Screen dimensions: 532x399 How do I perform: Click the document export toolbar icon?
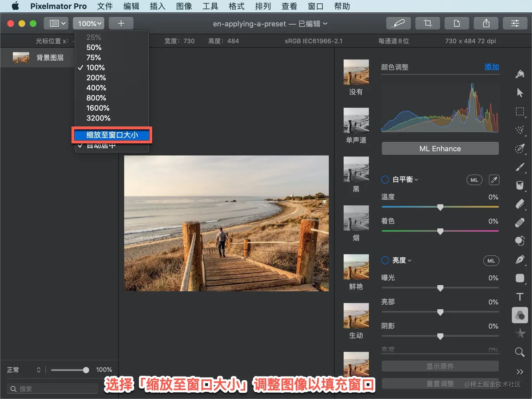coord(457,23)
